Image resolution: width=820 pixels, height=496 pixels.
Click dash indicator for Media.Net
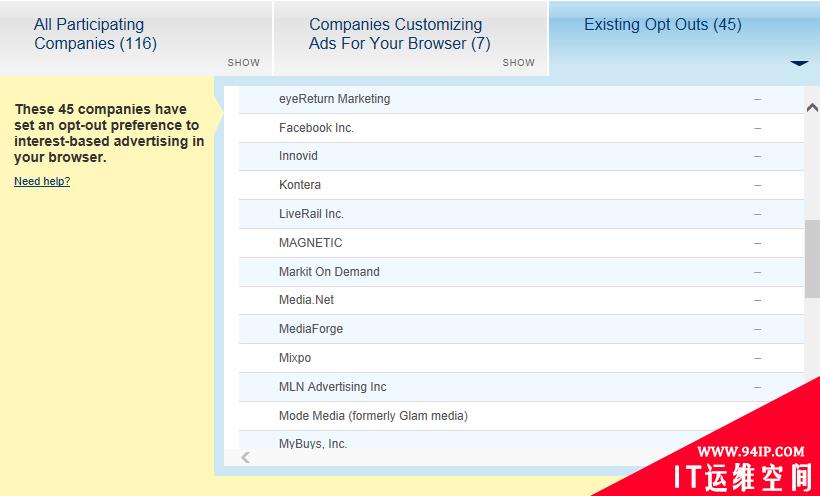pos(757,300)
